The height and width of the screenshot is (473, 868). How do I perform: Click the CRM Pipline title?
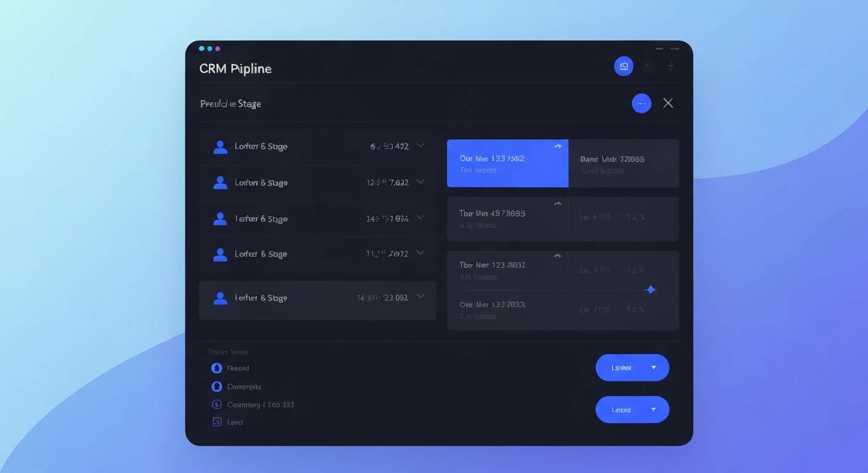[x=235, y=68]
